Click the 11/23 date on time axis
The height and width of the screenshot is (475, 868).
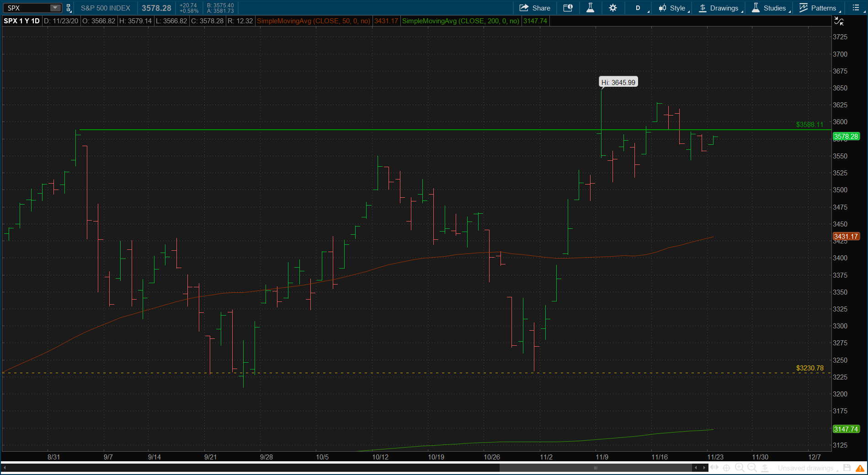[x=715, y=457]
